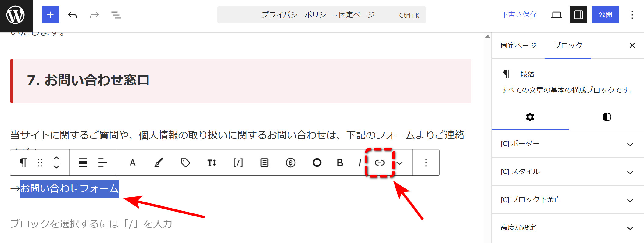Open the block alignment width option
The image size is (644, 243).
click(83, 163)
